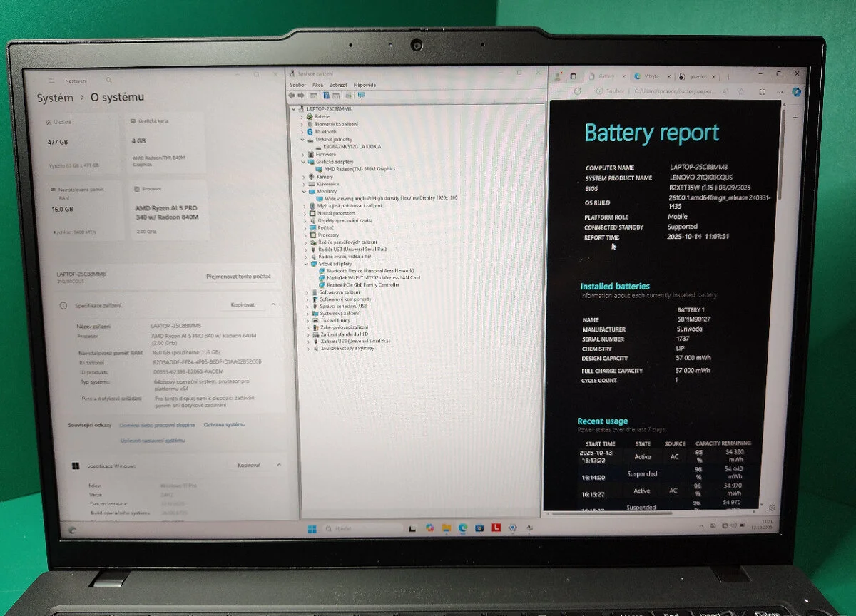Collapse the Síťové adaptéry category
The width and height of the screenshot is (856, 616).
coord(304,264)
